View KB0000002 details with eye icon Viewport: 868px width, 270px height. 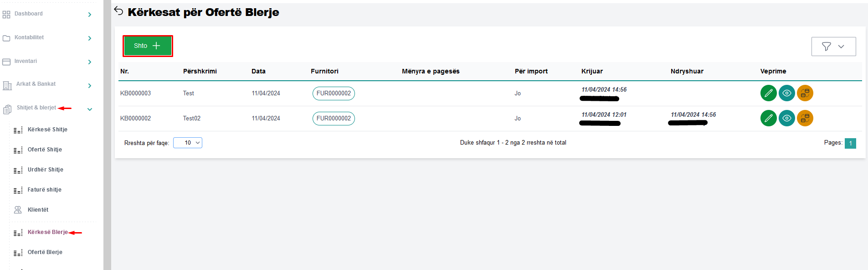click(x=786, y=118)
